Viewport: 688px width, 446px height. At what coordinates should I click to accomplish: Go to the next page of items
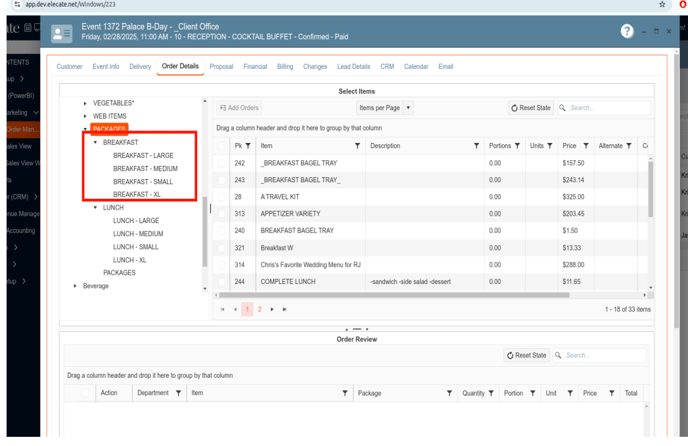point(272,310)
